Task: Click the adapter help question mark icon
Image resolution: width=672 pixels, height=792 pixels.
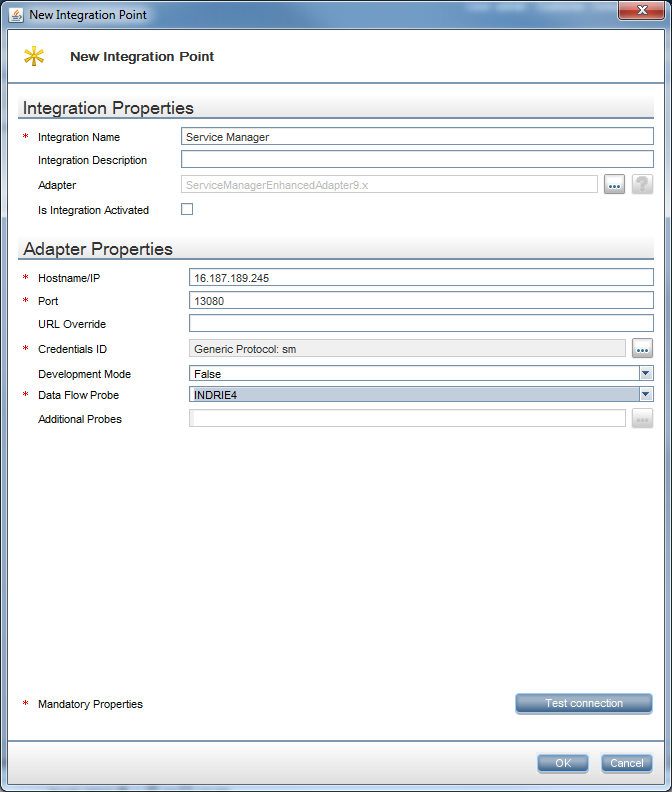Action: (x=642, y=184)
